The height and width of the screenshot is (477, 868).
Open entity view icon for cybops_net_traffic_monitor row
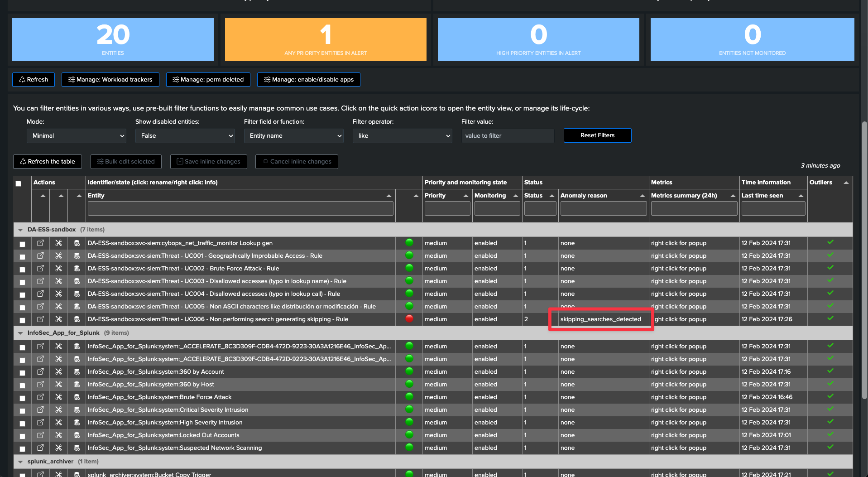click(x=40, y=243)
